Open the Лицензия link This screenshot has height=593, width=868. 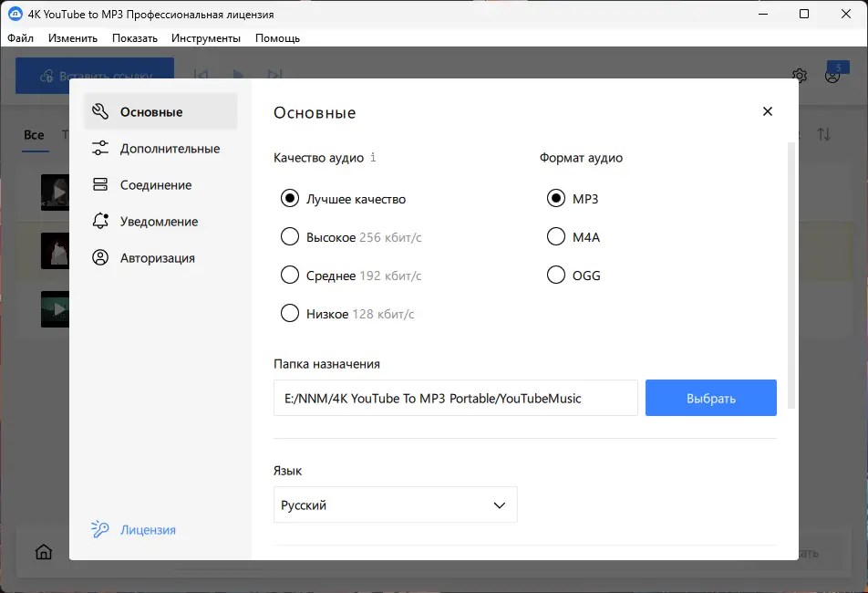coord(148,529)
